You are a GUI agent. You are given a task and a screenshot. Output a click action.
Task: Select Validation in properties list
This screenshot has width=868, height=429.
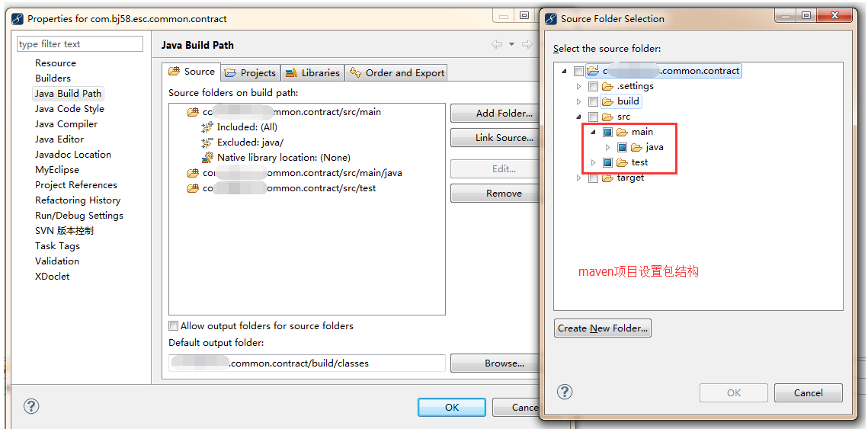[57, 261]
